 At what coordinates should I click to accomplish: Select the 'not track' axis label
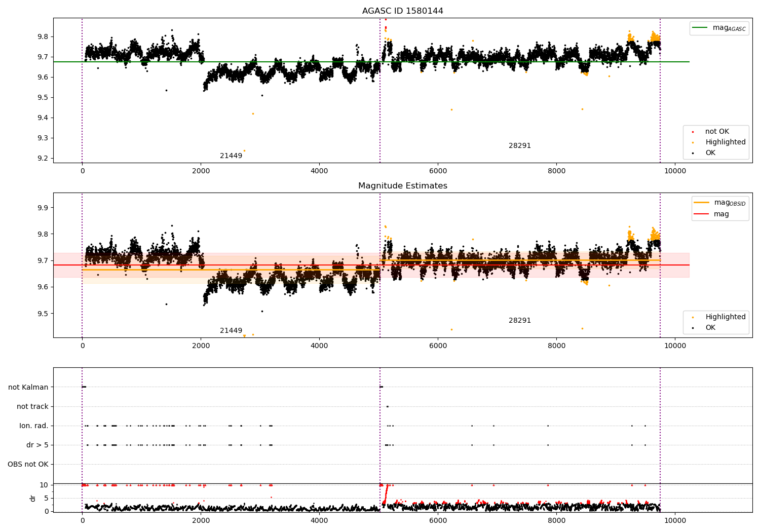click(32, 407)
